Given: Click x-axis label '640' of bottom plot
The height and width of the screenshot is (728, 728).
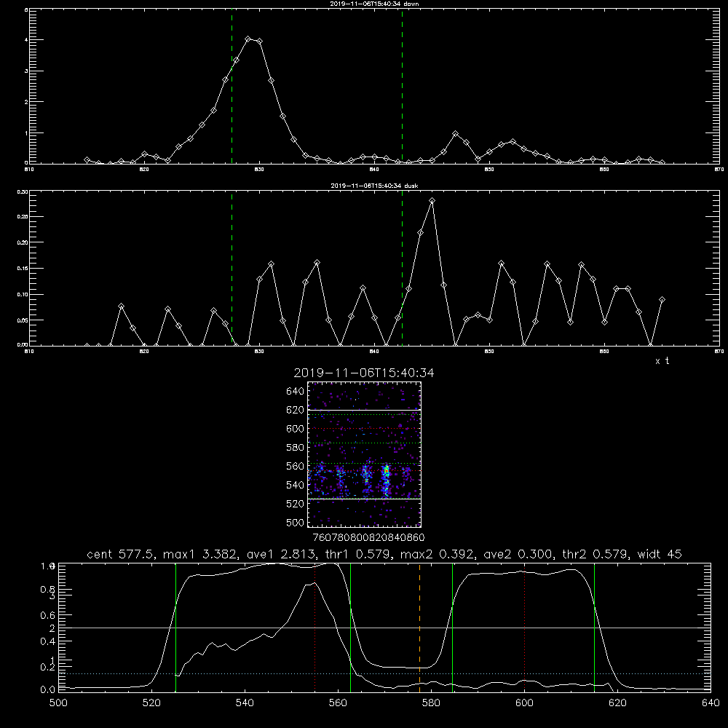Looking at the screenshot, I should [x=711, y=703].
